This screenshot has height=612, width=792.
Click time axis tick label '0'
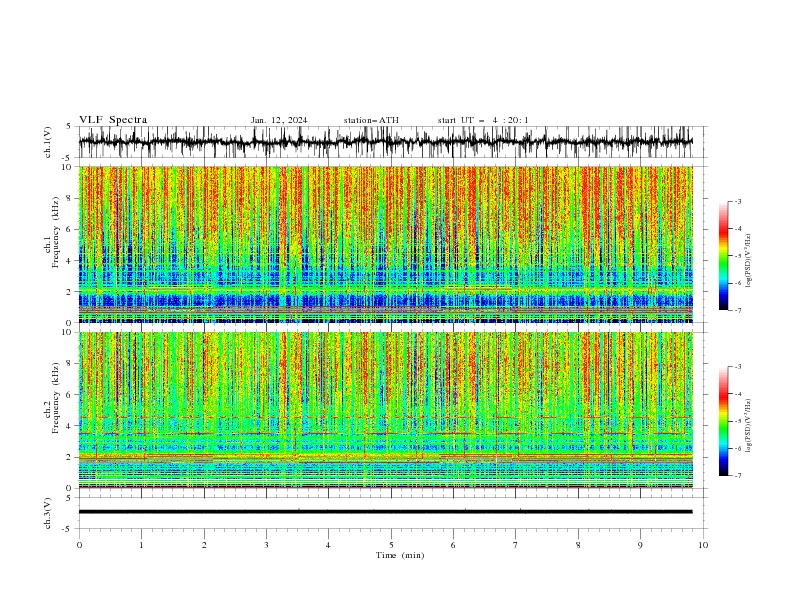79,545
